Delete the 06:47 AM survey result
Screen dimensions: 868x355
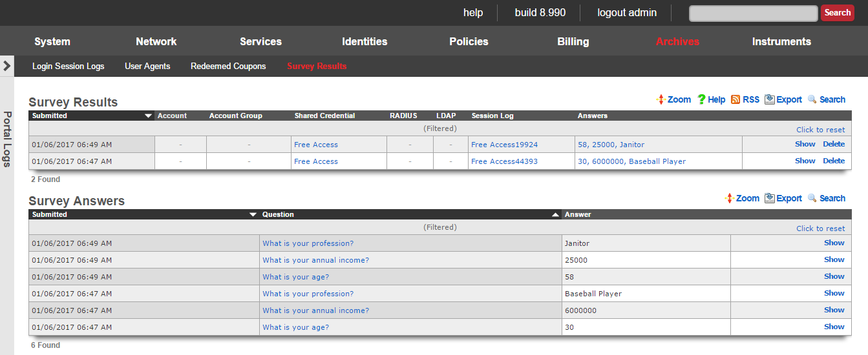(x=833, y=161)
